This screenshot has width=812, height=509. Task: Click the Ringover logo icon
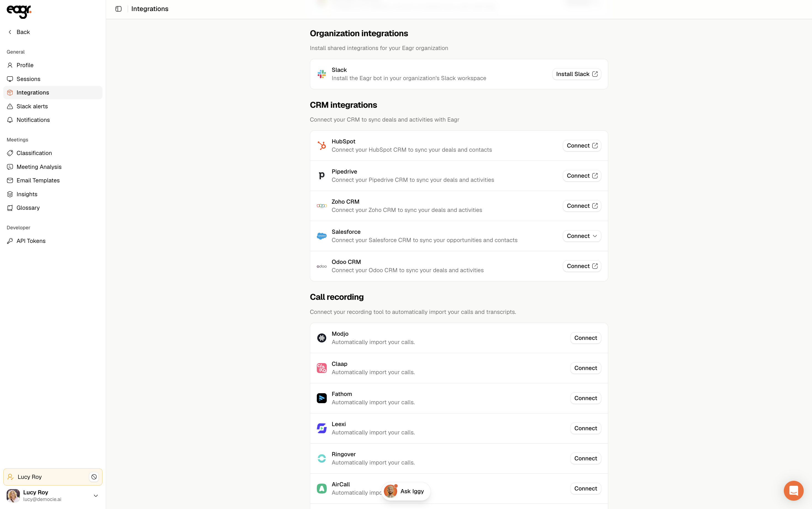tap(321, 458)
